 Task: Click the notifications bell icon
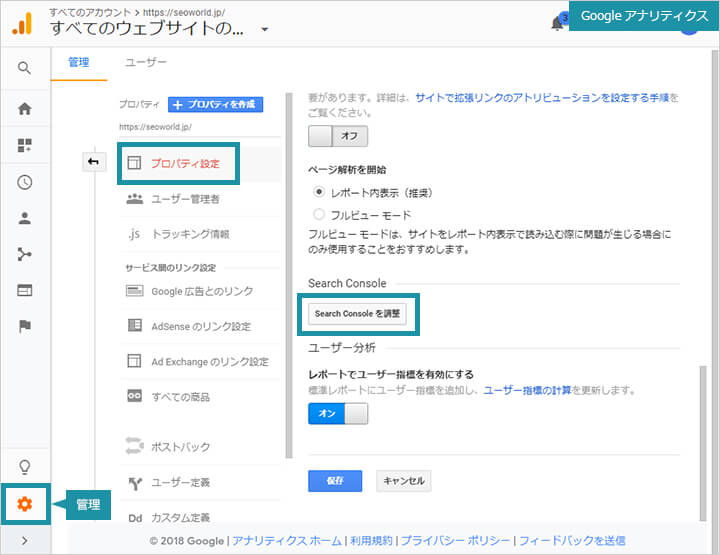pyautogui.click(x=557, y=22)
